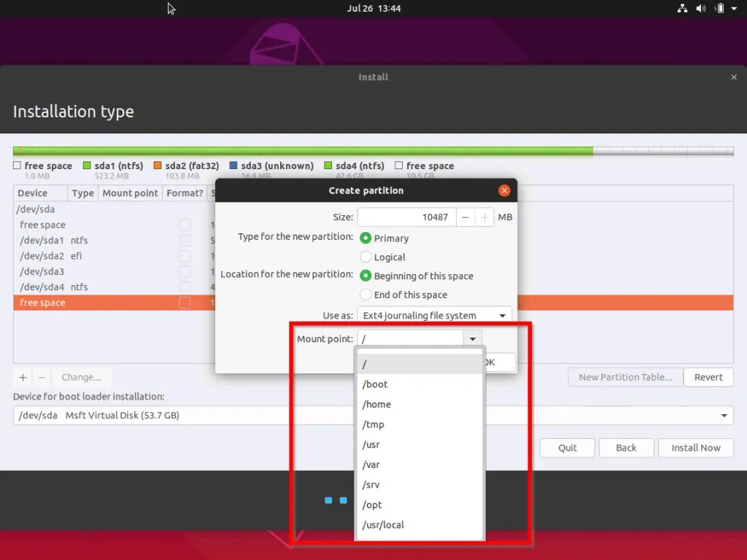Open the system status menu via top-right arrow
Viewport: 747px width, 560px height.
tap(735, 8)
